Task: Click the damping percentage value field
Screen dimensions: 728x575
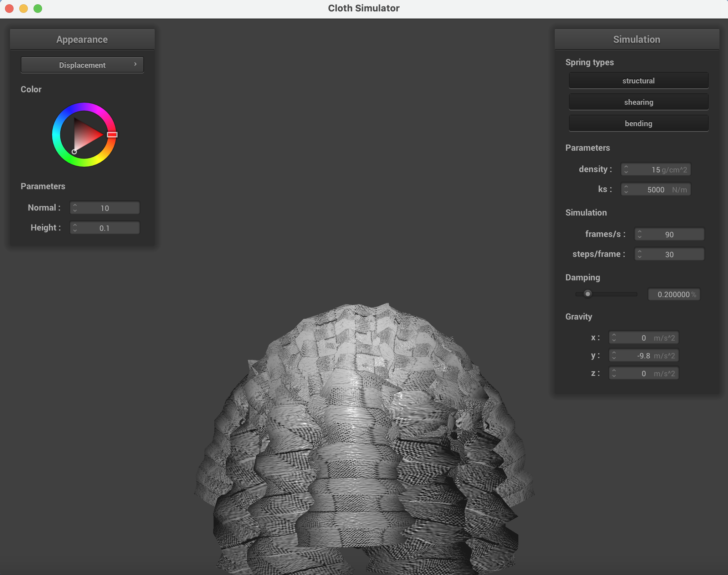Action: click(x=673, y=295)
